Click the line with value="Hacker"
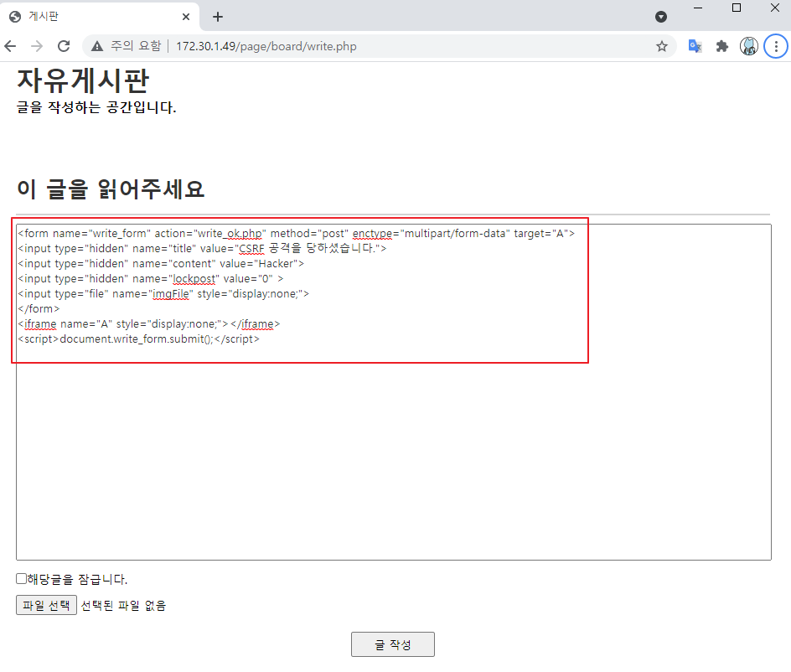Screen dimensions: 791x672 (x=161, y=263)
